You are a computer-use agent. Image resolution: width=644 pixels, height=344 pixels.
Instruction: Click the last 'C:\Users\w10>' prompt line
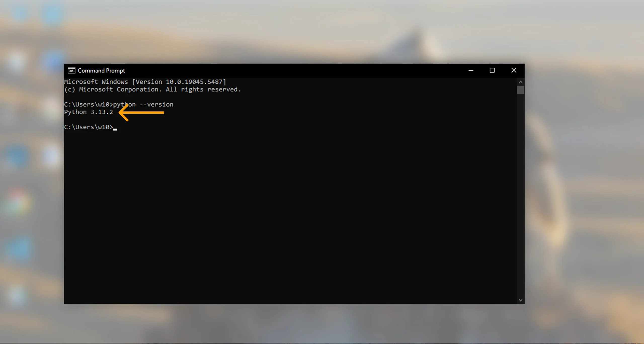[x=89, y=127]
